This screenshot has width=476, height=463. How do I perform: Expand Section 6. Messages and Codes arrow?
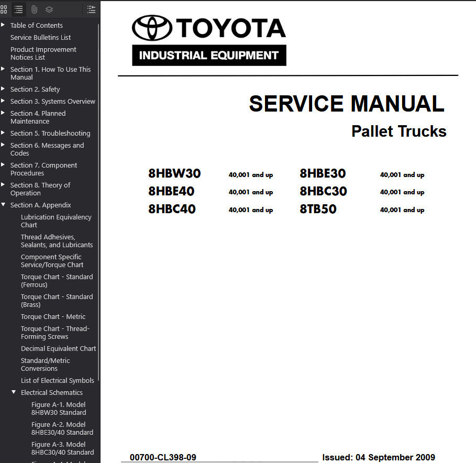[x=3, y=145]
